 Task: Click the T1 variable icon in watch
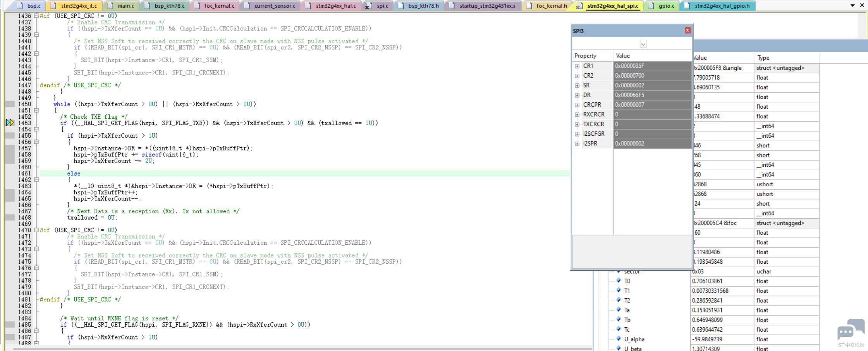pyautogui.click(x=619, y=290)
